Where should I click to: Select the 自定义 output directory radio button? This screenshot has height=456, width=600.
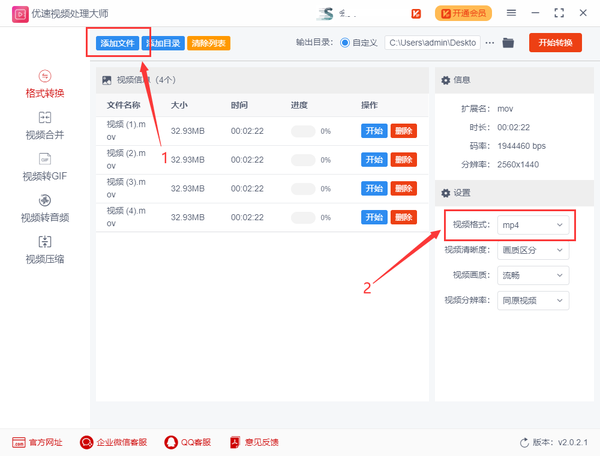(345, 42)
